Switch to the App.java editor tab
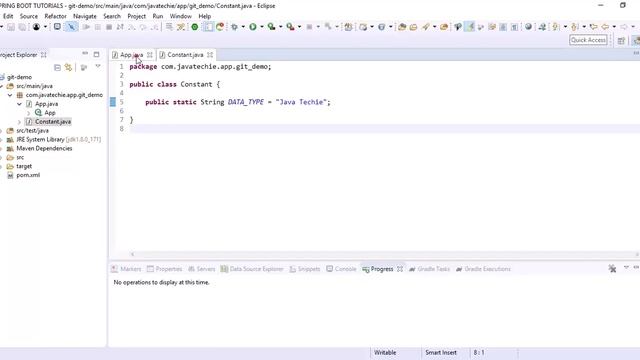 tap(131, 55)
